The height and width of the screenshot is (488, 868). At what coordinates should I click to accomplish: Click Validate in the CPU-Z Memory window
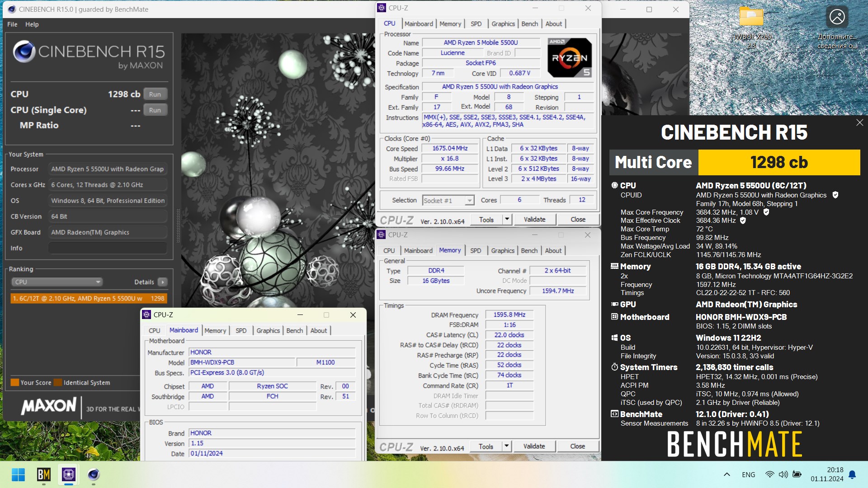pos(534,446)
